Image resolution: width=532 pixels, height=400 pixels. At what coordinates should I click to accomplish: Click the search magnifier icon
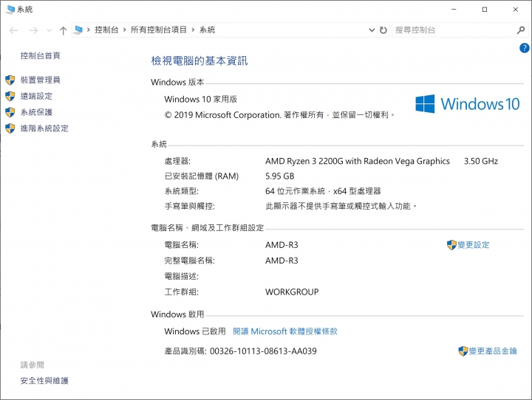click(521, 30)
